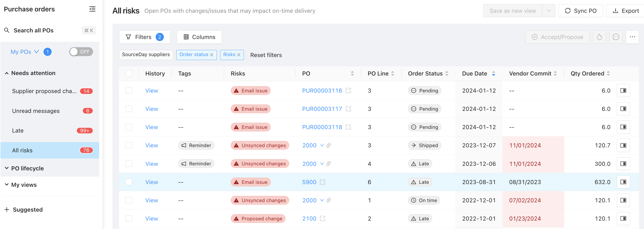The height and width of the screenshot is (229, 644).
Task: Collapse the Needs attention section
Action: [x=7, y=73]
